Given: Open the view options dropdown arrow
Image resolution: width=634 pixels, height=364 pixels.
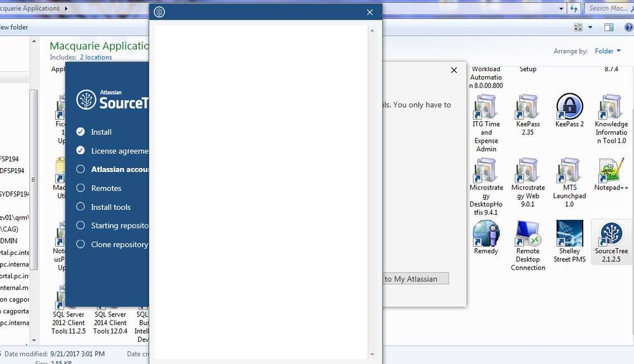Looking at the screenshot, I should coord(590,27).
